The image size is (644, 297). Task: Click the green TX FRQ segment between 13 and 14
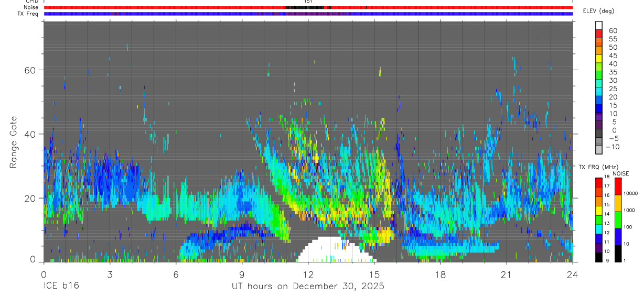[x=599, y=220]
